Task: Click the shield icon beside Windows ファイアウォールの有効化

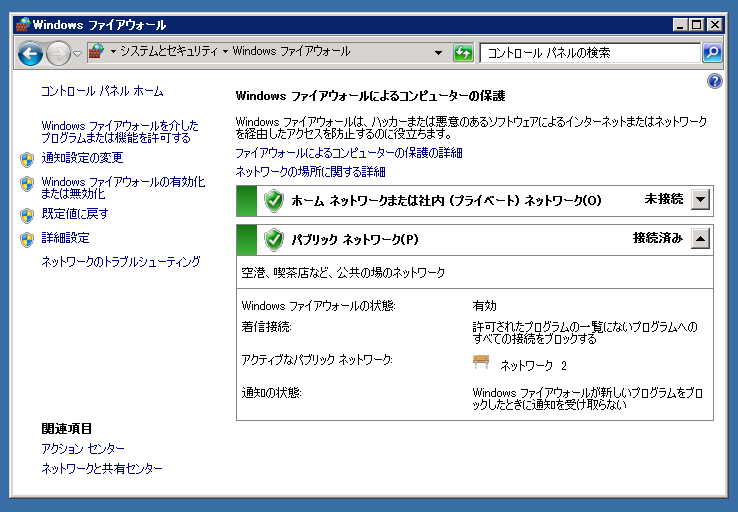Action: pyautogui.click(x=27, y=184)
